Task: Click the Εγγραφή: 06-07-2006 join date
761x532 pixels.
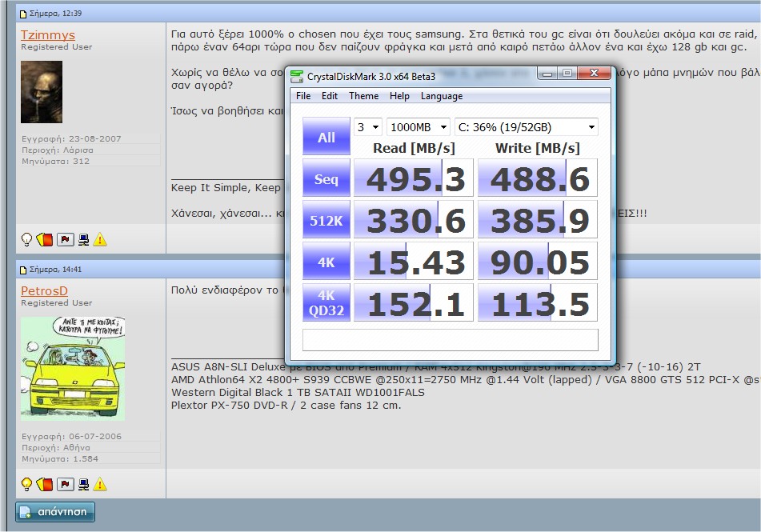Action: [71, 436]
